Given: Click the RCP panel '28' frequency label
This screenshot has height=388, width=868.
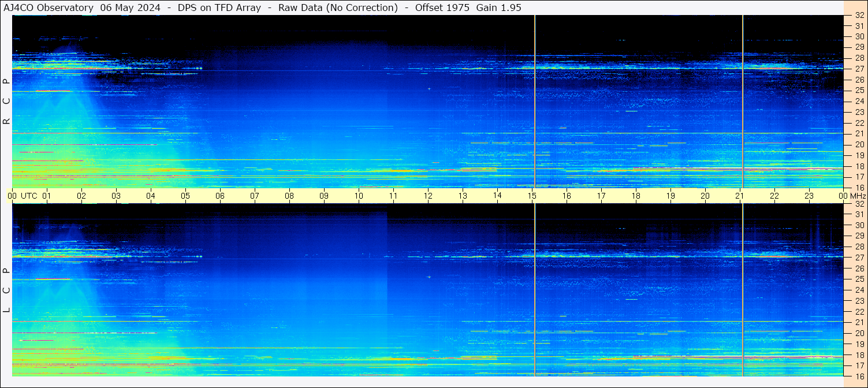Looking at the screenshot, I should coord(859,58).
